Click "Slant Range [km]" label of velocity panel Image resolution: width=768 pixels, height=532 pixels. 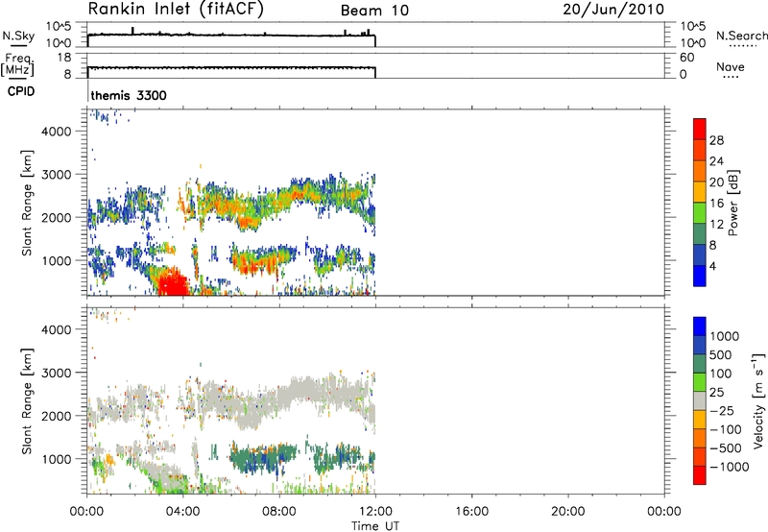point(27,401)
